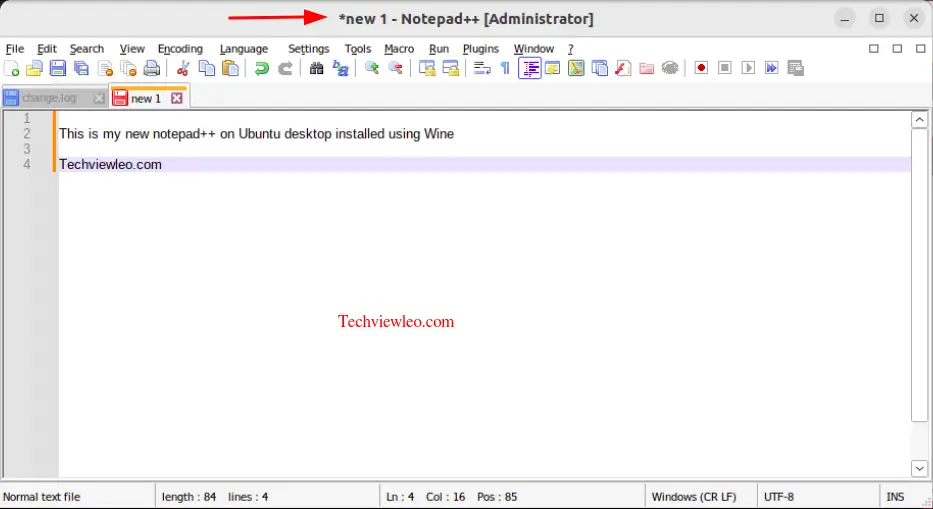Open the ? help menu

(571, 49)
